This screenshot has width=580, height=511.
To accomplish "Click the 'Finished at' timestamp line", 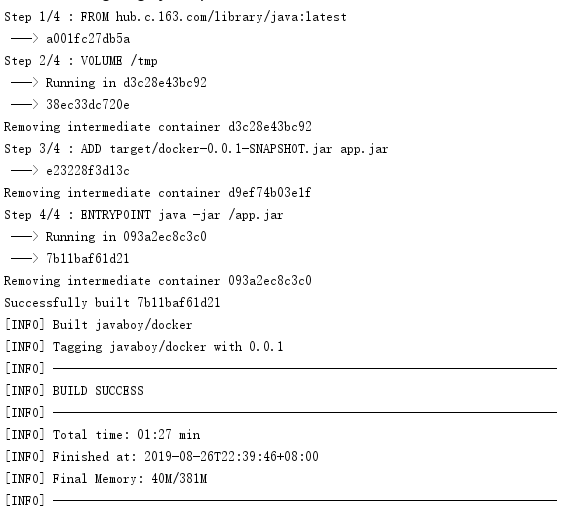I will [162, 457].
